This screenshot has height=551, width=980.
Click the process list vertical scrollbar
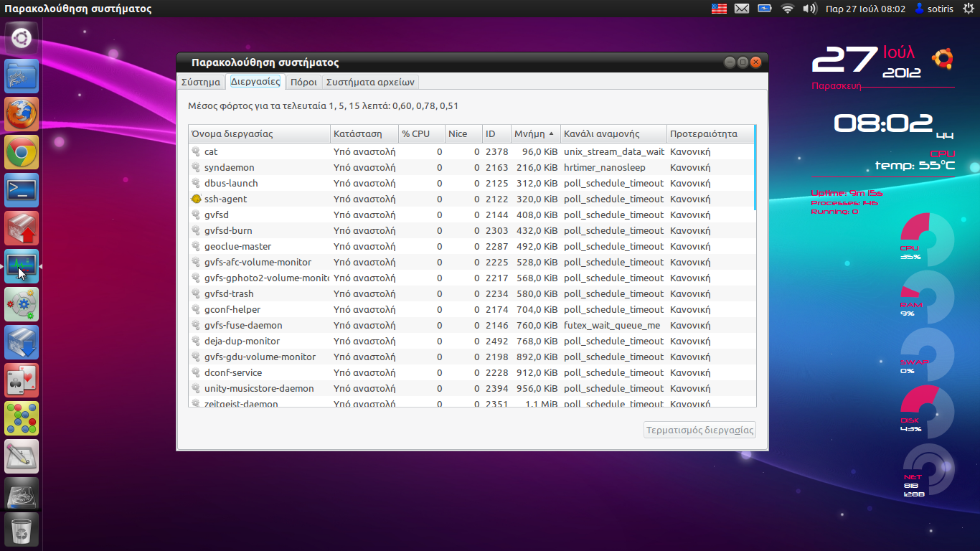(x=755, y=166)
